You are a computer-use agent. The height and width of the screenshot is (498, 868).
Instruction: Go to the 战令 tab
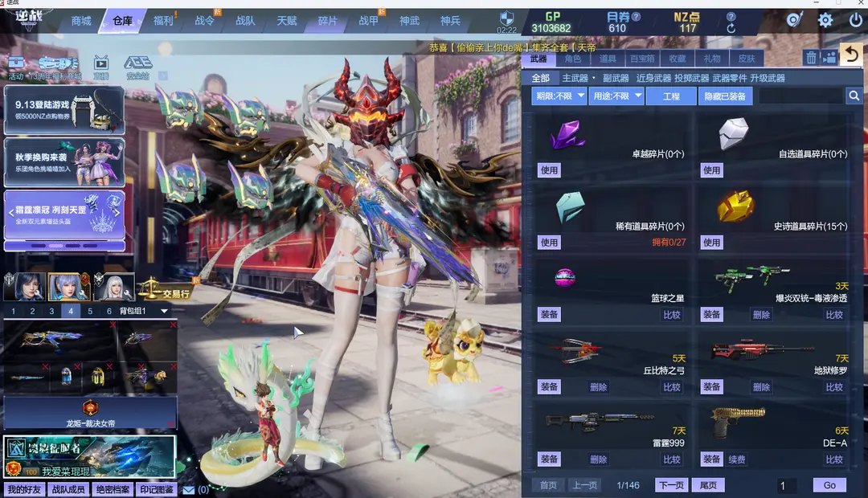click(205, 21)
